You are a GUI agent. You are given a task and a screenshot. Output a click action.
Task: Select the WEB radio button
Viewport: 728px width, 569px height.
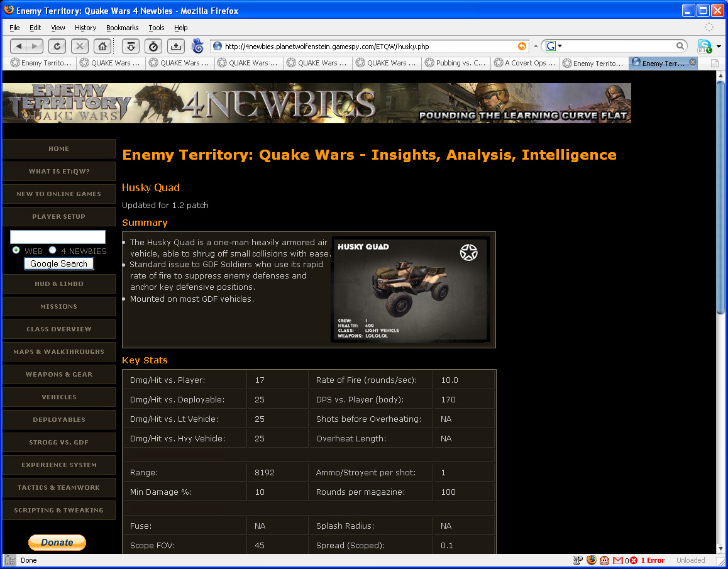pos(16,250)
